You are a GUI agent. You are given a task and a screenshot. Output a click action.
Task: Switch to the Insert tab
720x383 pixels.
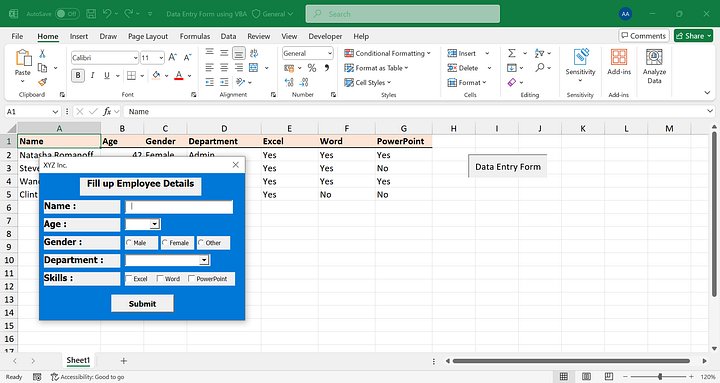click(x=79, y=36)
